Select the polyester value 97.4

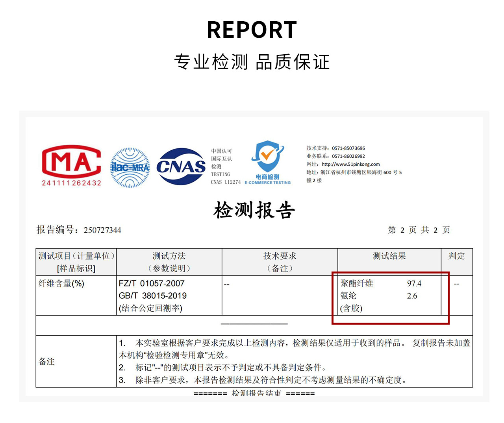coord(414,284)
